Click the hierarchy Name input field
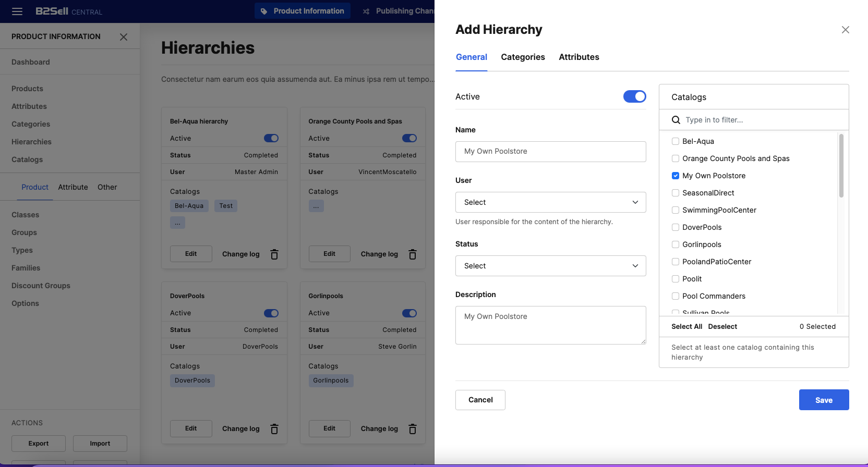 [550, 152]
